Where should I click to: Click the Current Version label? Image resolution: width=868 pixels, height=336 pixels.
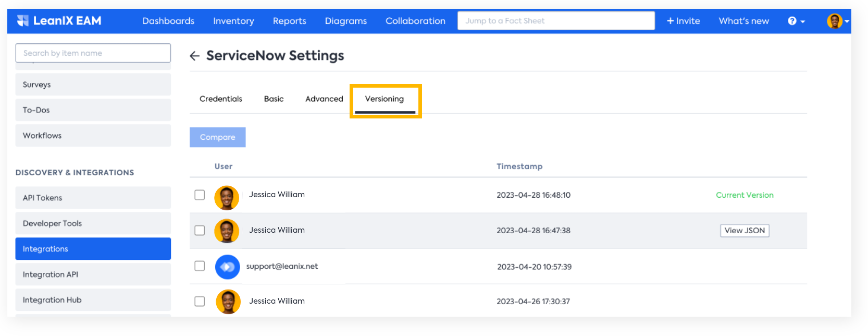point(745,195)
